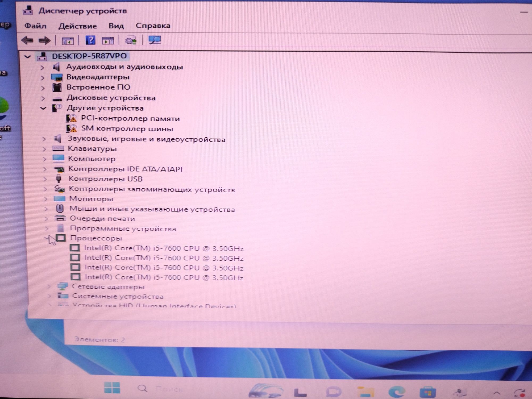
Task: Open the Windows Start button
Action: (112, 388)
